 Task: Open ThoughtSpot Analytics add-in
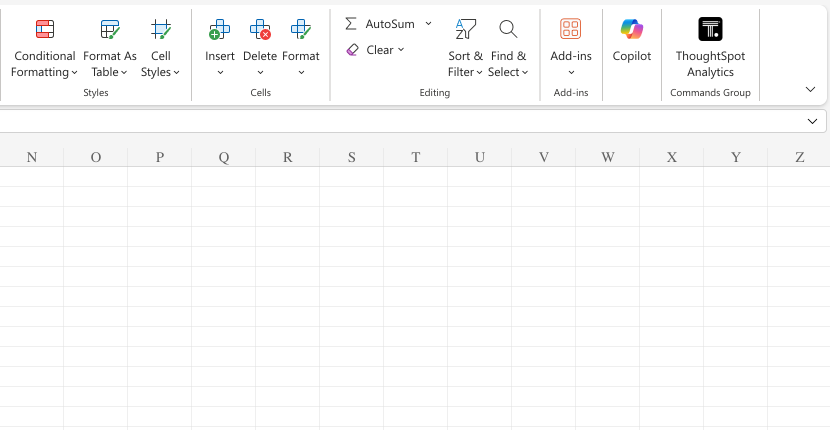[710, 29]
